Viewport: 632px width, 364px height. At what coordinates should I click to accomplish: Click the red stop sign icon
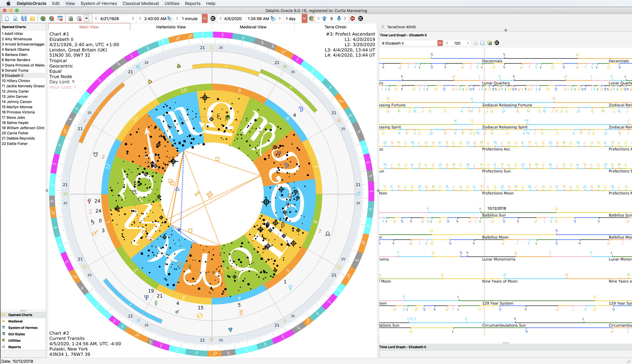[x=352, y=19]
